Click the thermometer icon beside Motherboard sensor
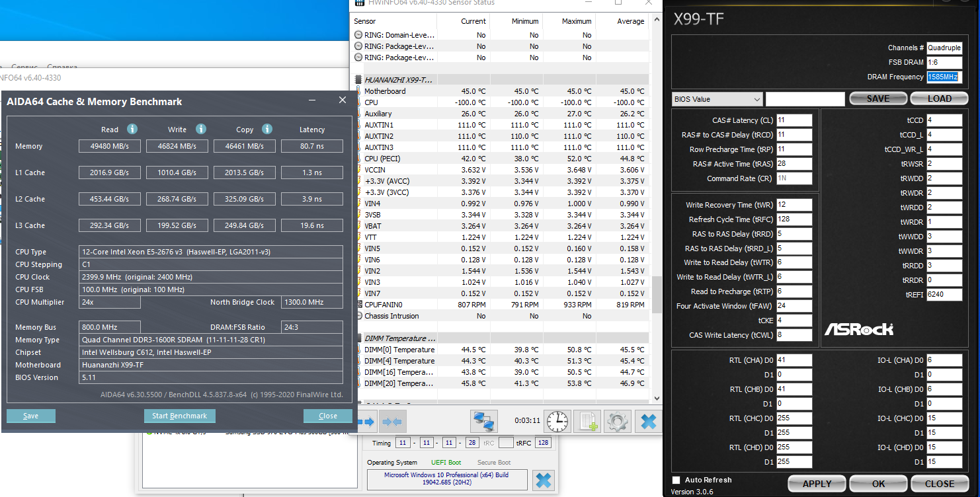Screen dimensions: 980x497 358,91
